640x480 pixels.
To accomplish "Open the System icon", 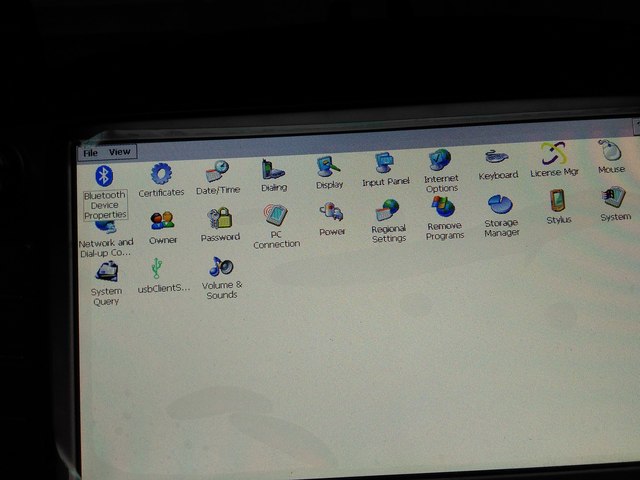I will tap(613, 198).
